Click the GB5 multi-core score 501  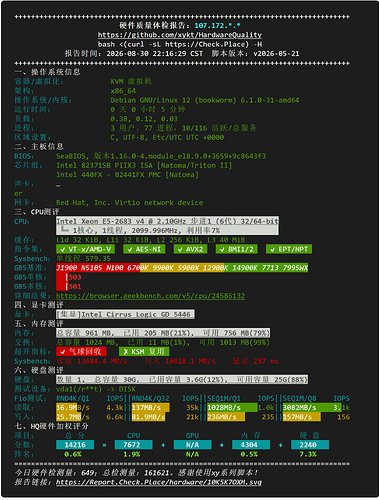point(75,287)
